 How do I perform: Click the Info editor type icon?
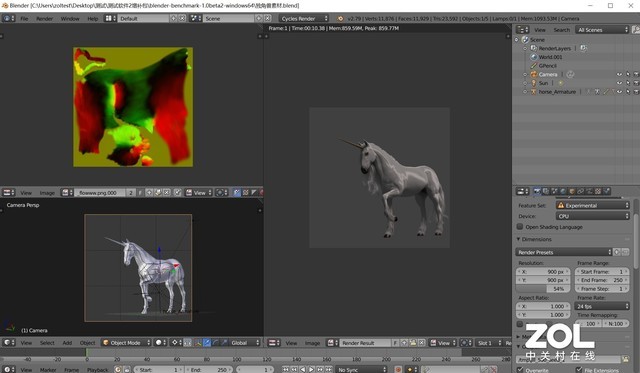coord(9,18)
